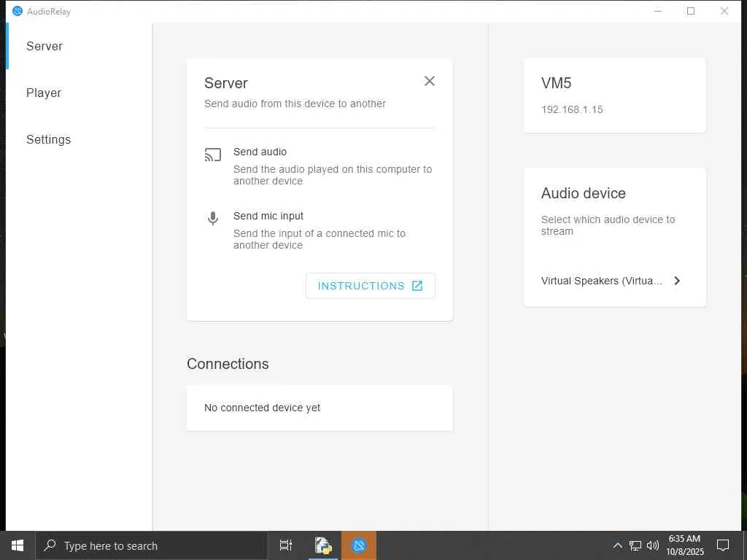The height and width of the screenshot is (560, 747).
Task: Click the cast icon beside Send audio
Action: 213,155
